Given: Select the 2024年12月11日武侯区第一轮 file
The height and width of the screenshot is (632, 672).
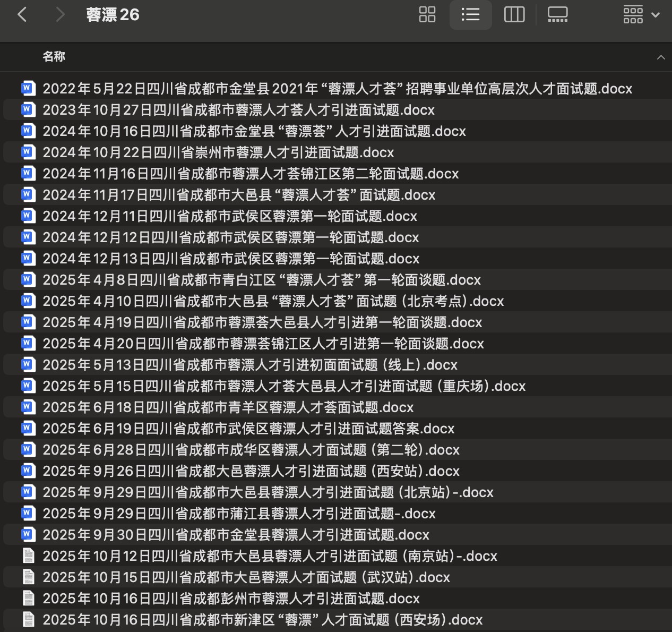Looking at the screenshot, I should click(229, 216).
